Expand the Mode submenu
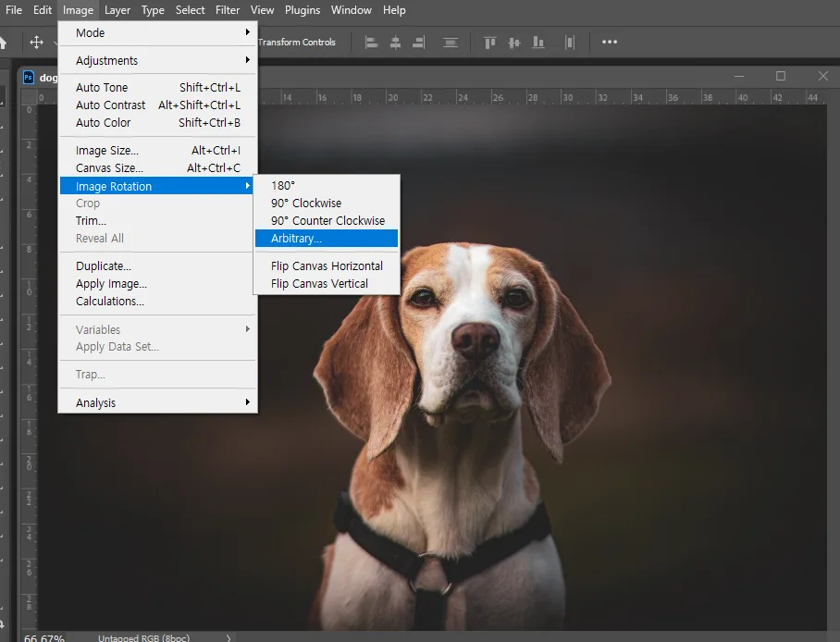 pos(158,32)
